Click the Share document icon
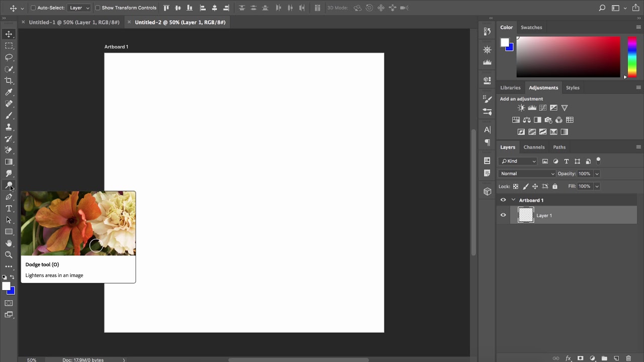 coord(636,8)
